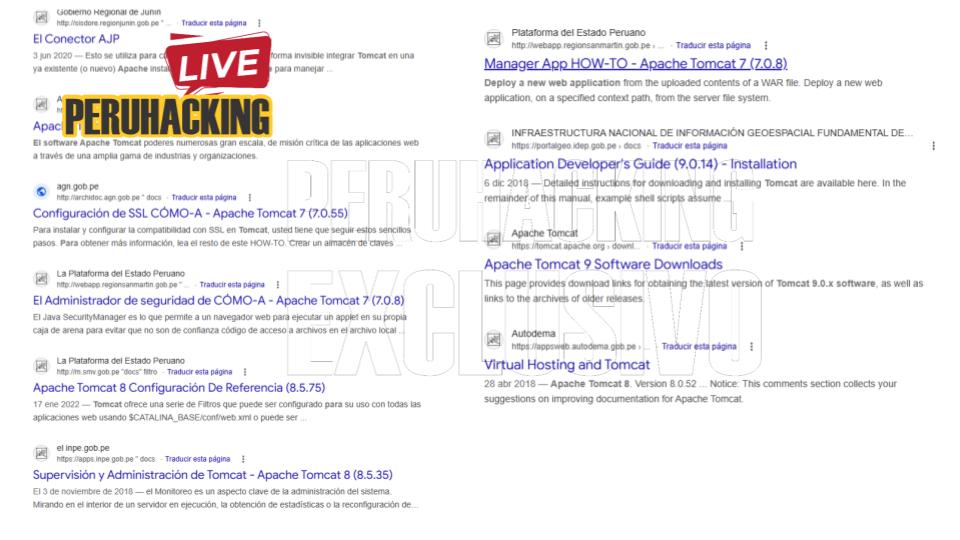
Task: Click the URL 'https://portalgeo.idep.gob.pe'
Action: (x=564, y=146)
